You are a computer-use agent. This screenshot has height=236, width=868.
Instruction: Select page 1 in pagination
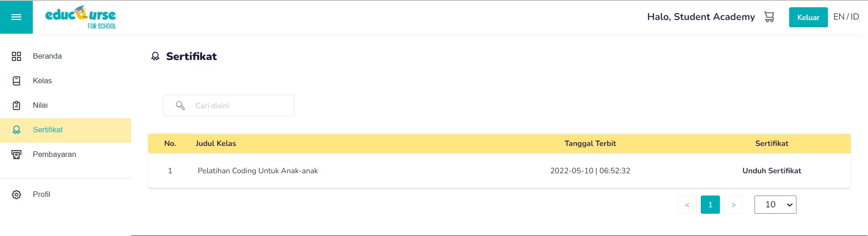click(710, 205)
